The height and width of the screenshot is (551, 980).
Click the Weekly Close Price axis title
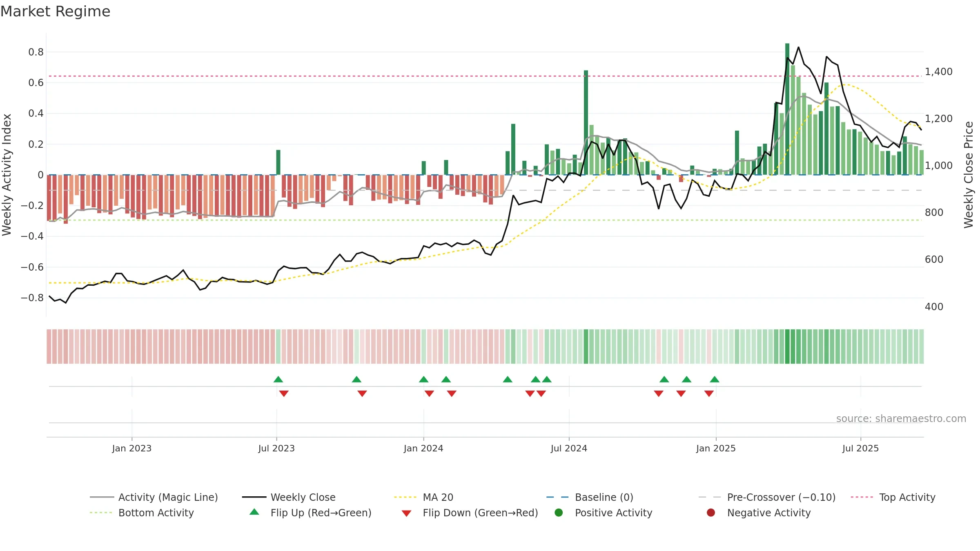(969, 175)
